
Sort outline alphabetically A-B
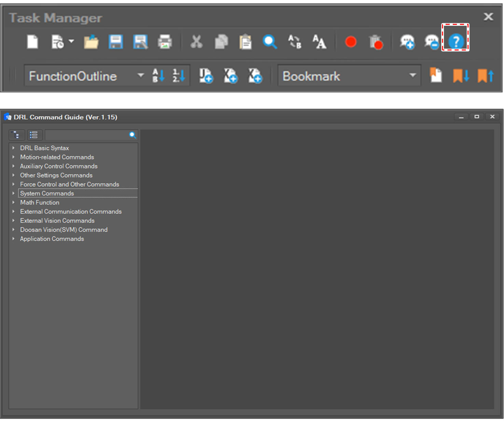(x=158, y=76)
